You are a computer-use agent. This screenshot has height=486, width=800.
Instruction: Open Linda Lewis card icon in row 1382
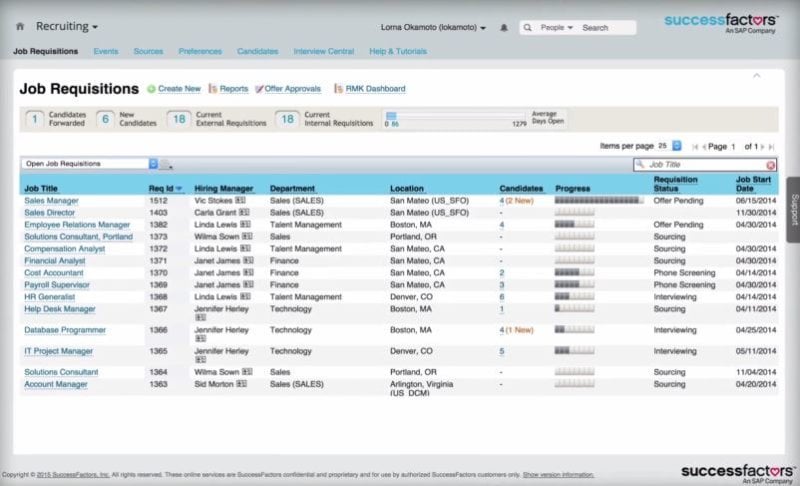coord(245,224)
